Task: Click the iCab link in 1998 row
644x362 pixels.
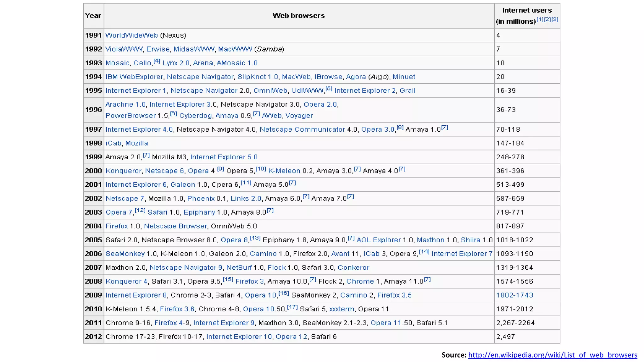Action: click(113, 143)
